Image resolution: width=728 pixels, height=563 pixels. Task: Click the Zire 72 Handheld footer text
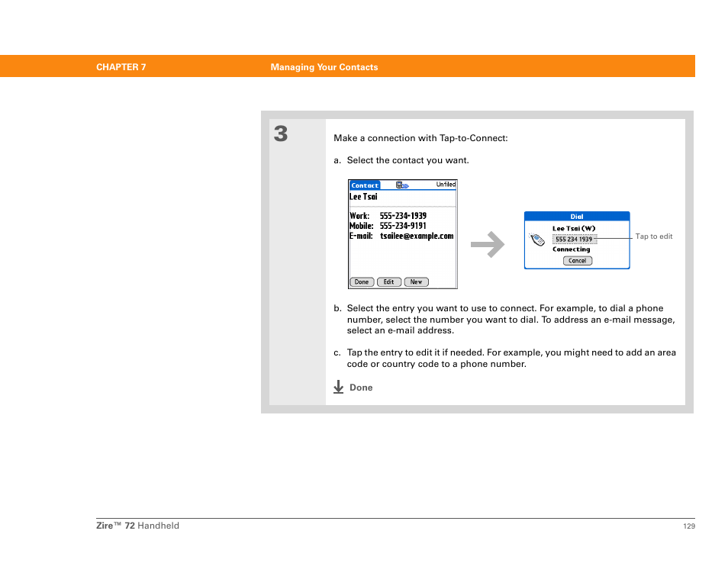point(137,526)
